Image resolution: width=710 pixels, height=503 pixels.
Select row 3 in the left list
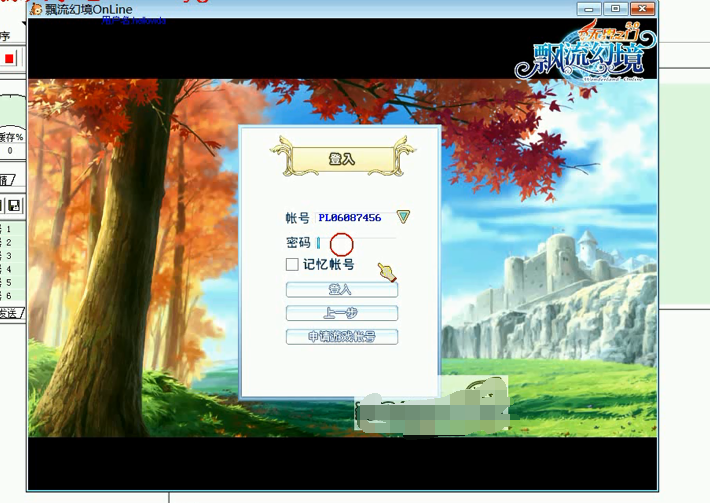coord(9,256)
